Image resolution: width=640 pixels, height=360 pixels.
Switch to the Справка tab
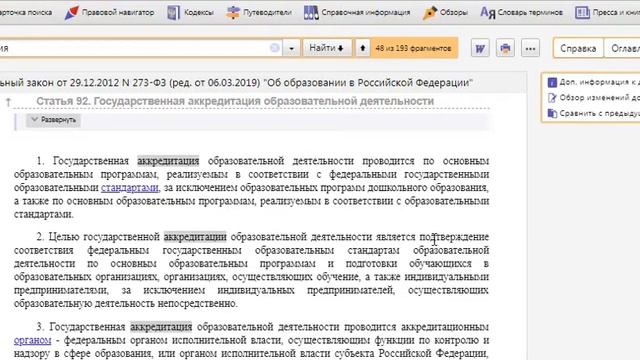click(578, 49)
